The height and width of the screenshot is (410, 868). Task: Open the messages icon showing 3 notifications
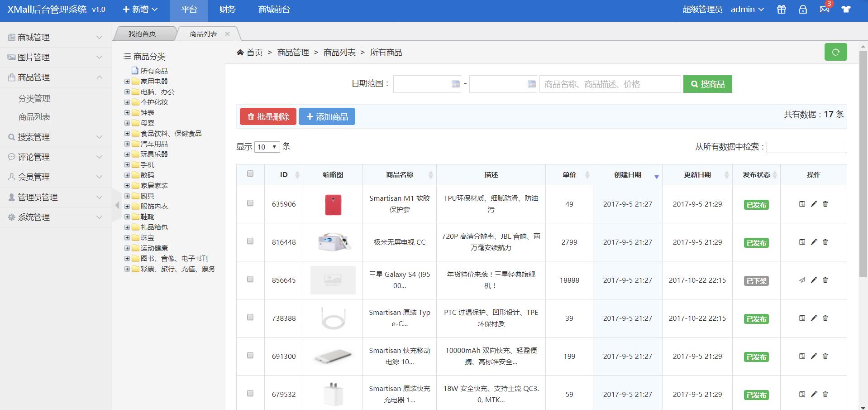[825, 10]
